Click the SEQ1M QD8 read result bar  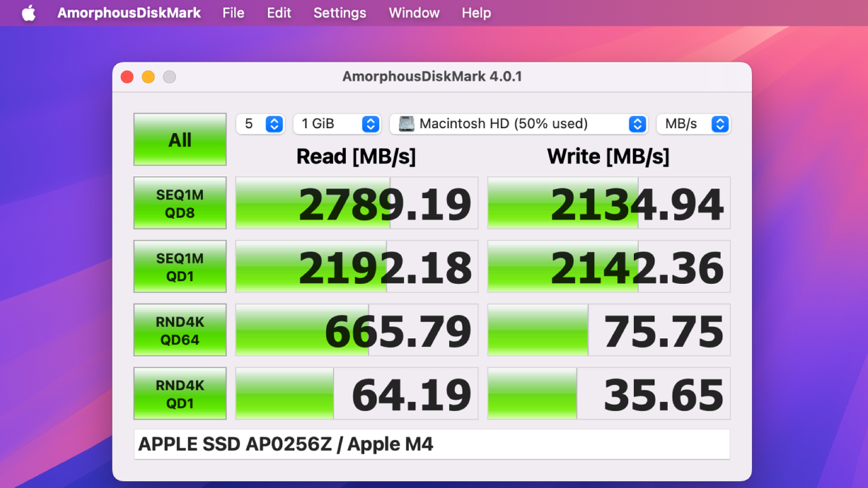356,203
